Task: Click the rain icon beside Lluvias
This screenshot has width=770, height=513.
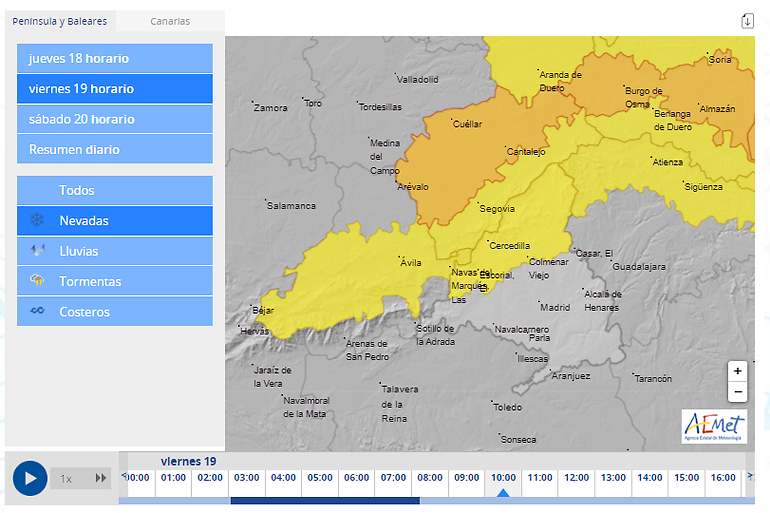Action: (37, 250)
